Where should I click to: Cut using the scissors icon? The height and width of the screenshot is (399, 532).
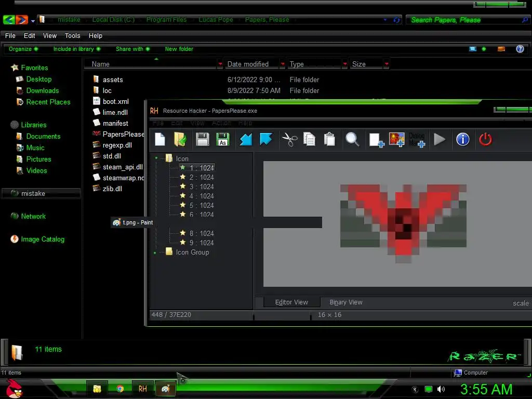point(289,139)
